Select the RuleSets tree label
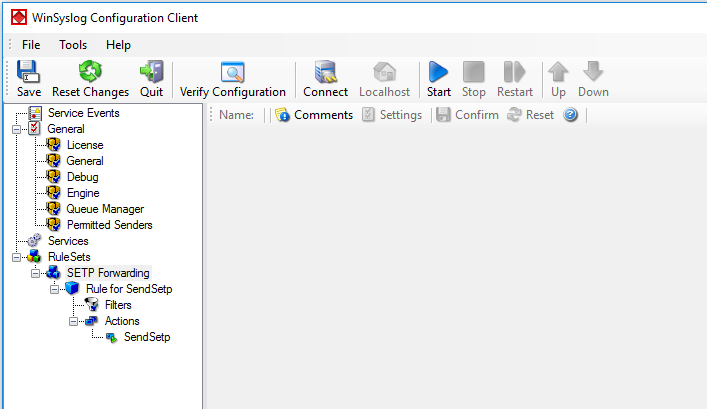Viewport: 707px width, 409px height. pyautogui.click(x=69, y=257)
